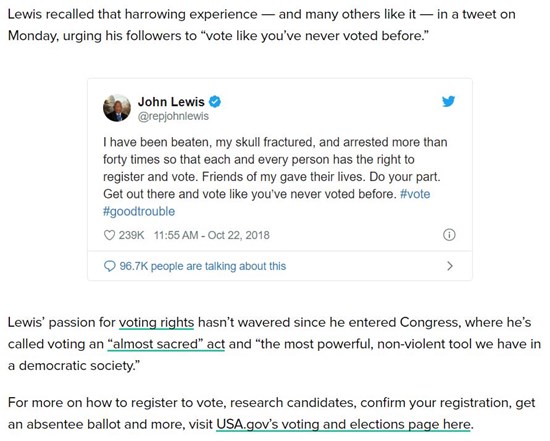Click the Twitter bird logo in tweet

pyautogui.click(x=448, y=101)
